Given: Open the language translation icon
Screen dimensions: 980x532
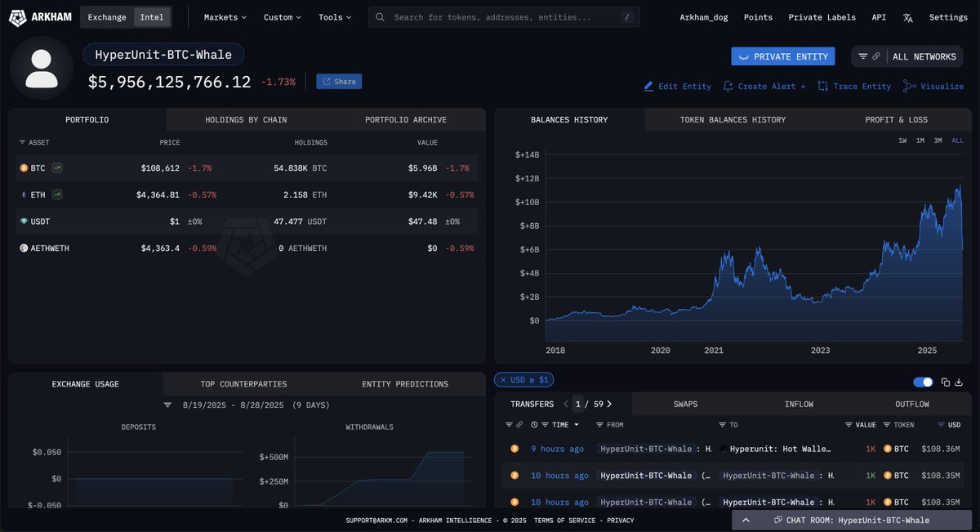Looking at the screenshot, I should (x=908, y=17).
